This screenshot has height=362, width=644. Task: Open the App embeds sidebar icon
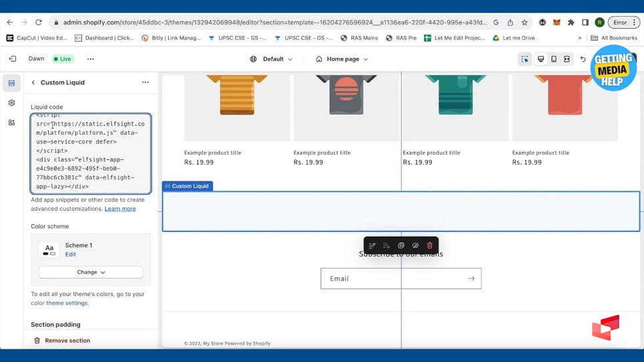click(x=11, y=123)
